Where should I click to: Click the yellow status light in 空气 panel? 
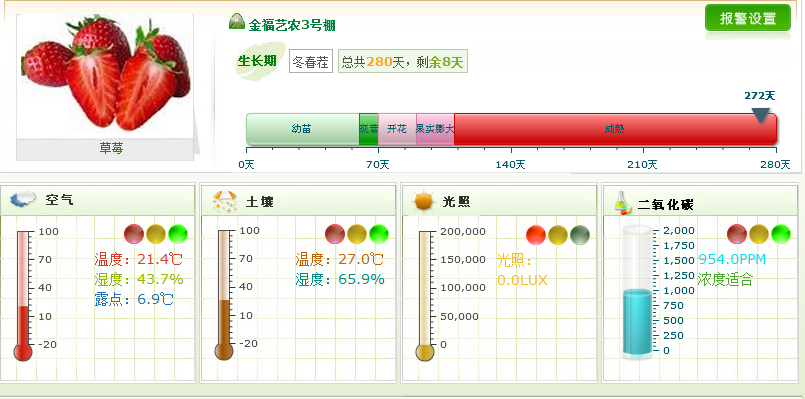pos(156,234)
